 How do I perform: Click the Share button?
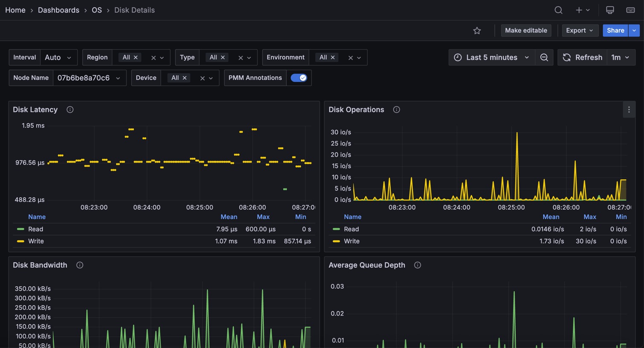click(615, 31)
